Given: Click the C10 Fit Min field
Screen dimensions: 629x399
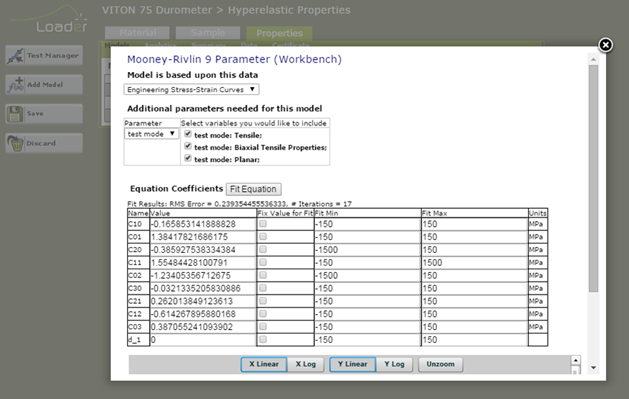Looking at the screenshot, I should [x=367, y=224].
